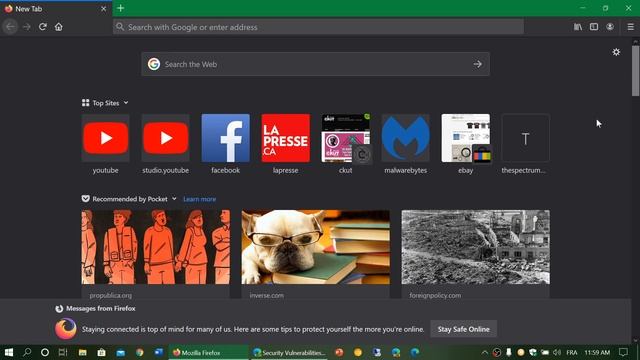The image size is (640, 360).
Task: Close the New Tab tab
Action: 103,9
